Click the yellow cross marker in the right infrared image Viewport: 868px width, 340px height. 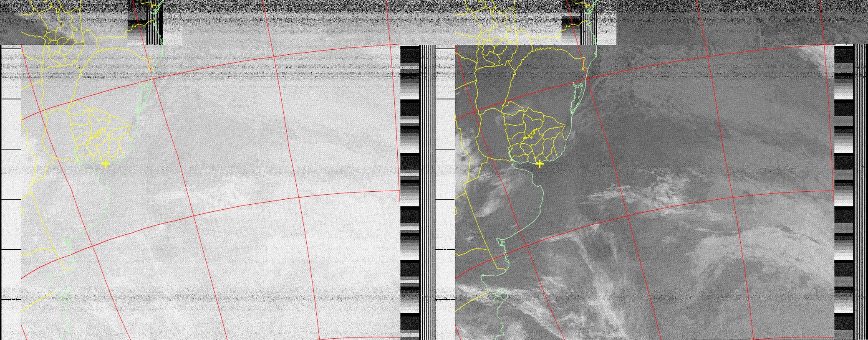click(540, 164)
